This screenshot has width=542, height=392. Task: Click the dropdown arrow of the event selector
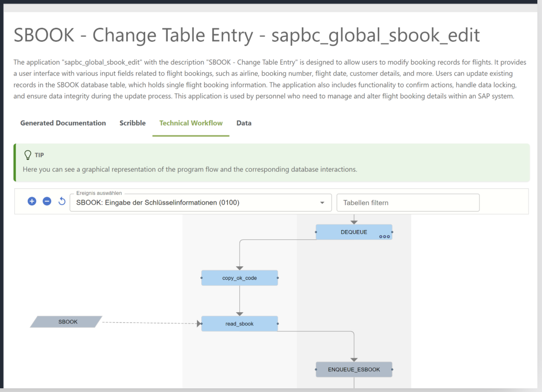(322, 202)
